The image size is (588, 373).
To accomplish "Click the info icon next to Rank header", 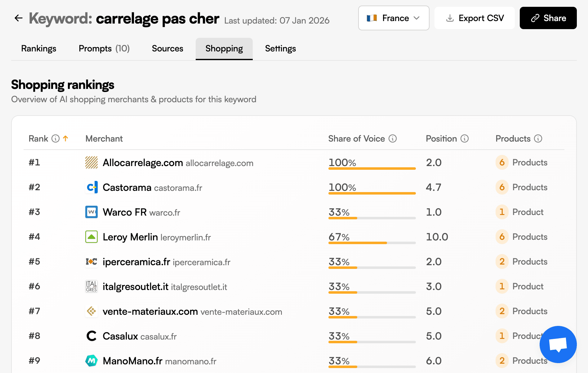I will (x=55, y=139).
